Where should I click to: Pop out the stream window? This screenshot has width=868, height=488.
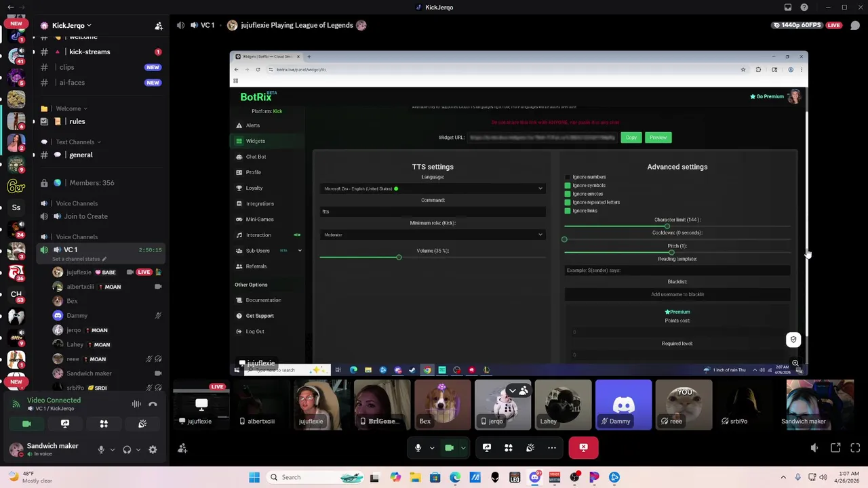pos(835,448)
